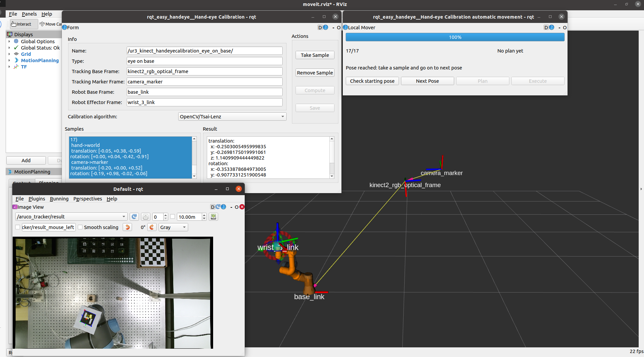
Task: Click the zoom value stepper showing 0
Action: pos(160,217)
